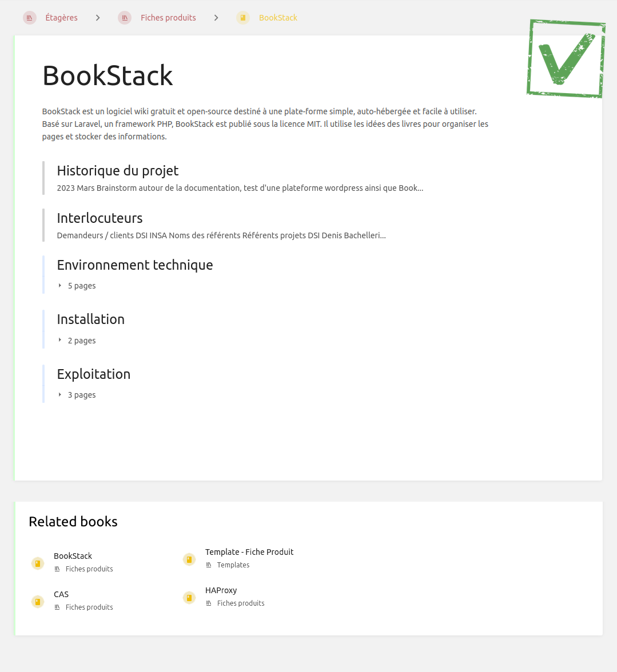The width and height of the screenshot is (617, 672).
Task: Open the Étagères breadcrumb entry
Action: point(61,17)
